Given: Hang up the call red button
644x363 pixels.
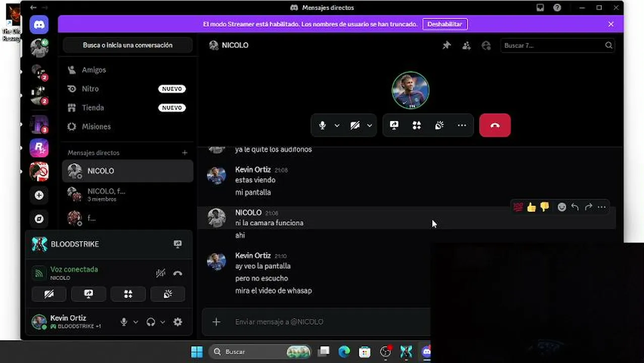Looking at the screenshot, I should 495,126.
